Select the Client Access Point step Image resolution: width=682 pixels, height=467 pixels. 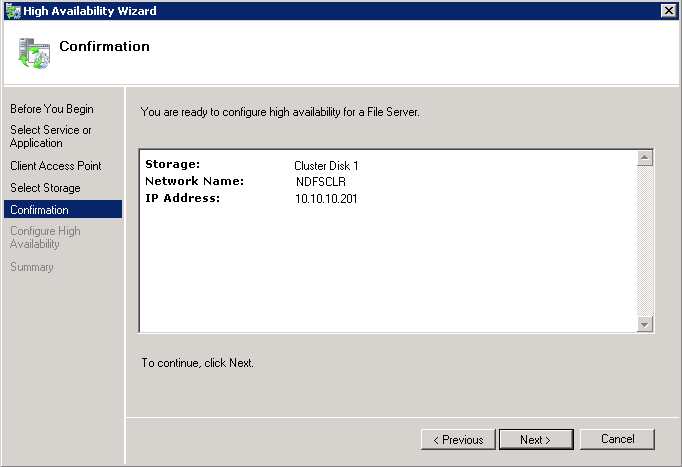click(56, 166)
